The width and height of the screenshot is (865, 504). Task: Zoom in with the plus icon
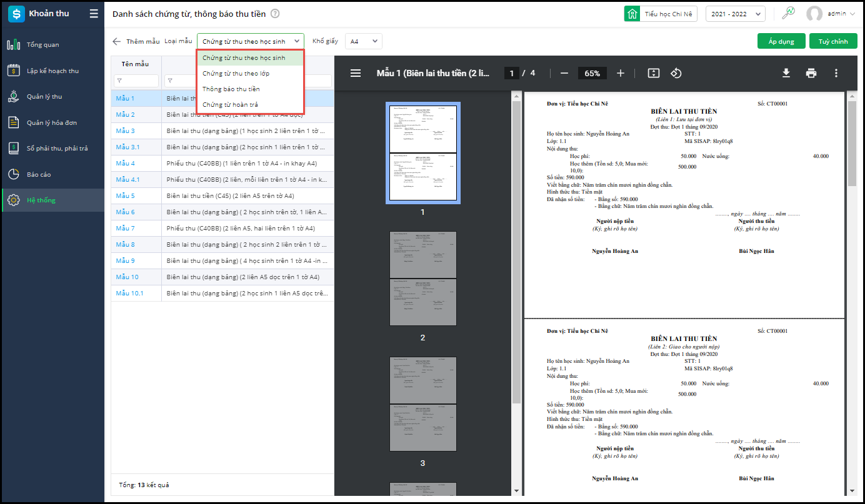[x=621, y=73]
